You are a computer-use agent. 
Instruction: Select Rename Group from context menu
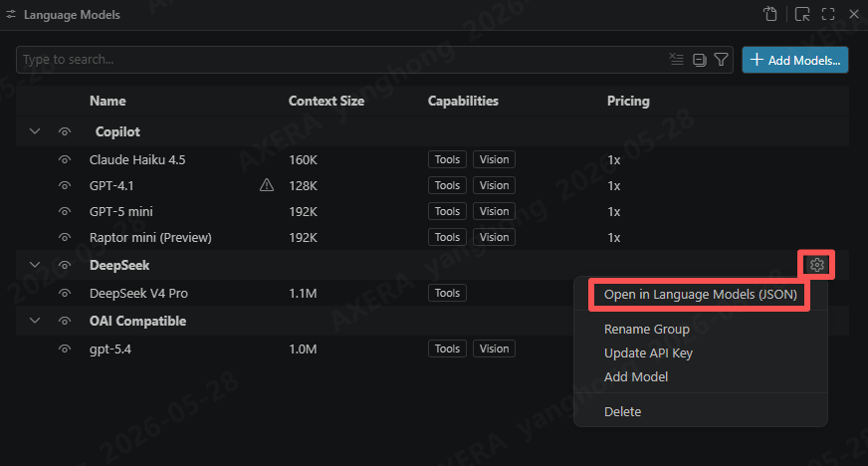click(647, 330)
